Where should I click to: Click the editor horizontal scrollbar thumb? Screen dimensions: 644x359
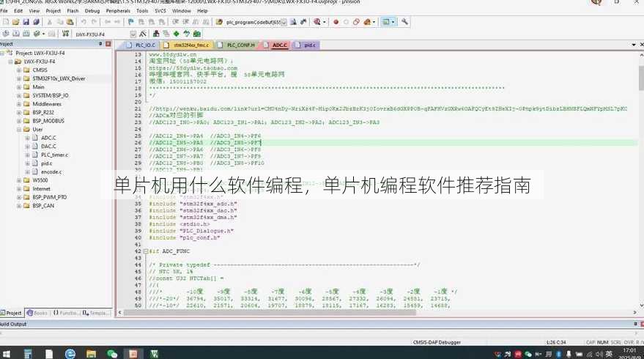(x=270, y=313)
